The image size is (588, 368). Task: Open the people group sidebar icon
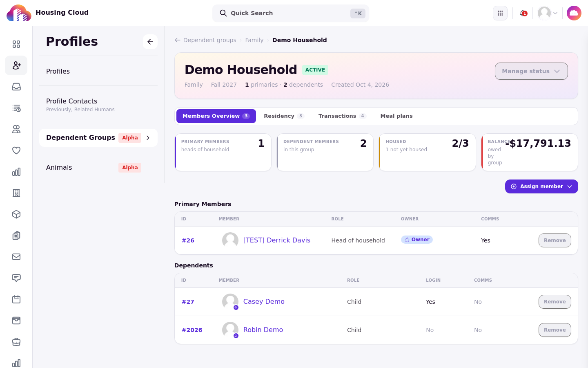pos(16,129)
